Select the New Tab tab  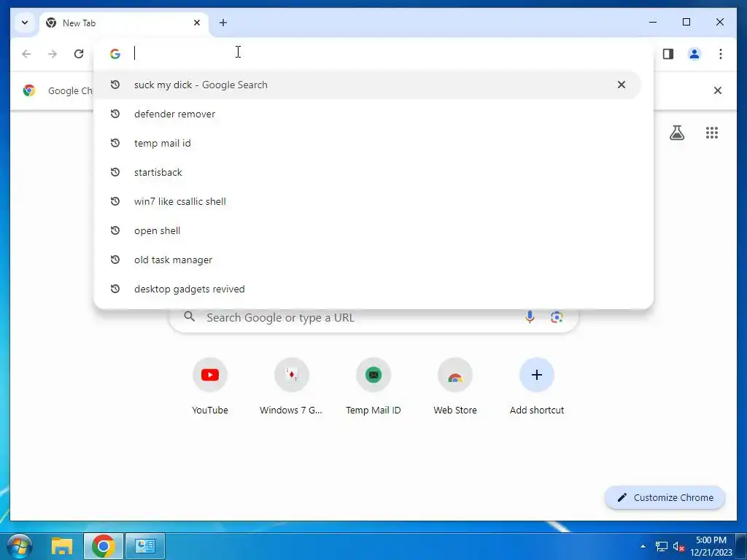pos(124,23)
